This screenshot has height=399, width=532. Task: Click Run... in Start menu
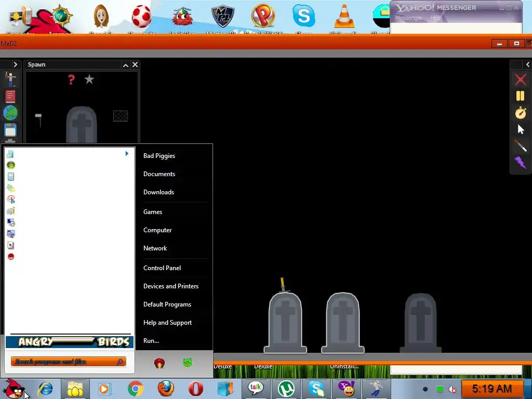point(151,341)
